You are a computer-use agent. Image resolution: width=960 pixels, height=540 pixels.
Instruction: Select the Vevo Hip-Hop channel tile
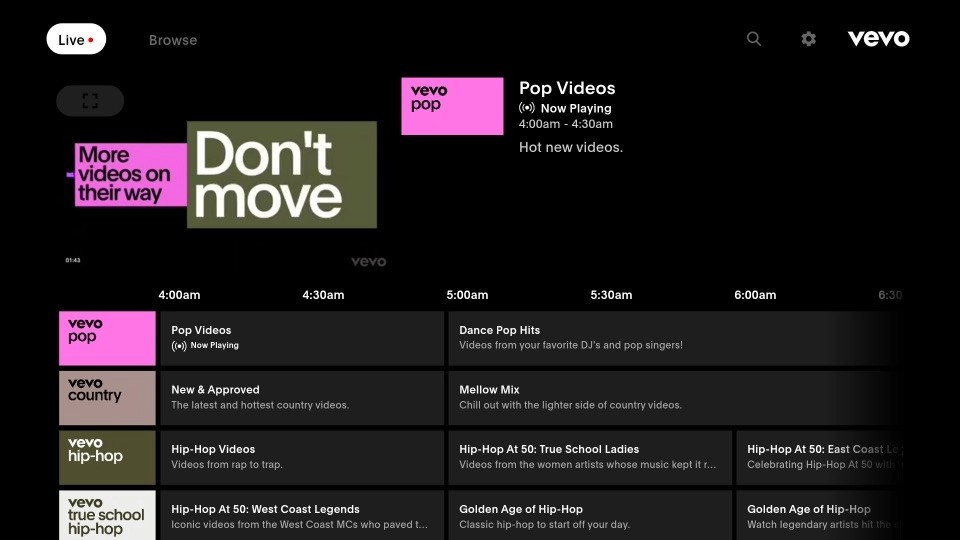pyautogui.click(x=107, y=457)
